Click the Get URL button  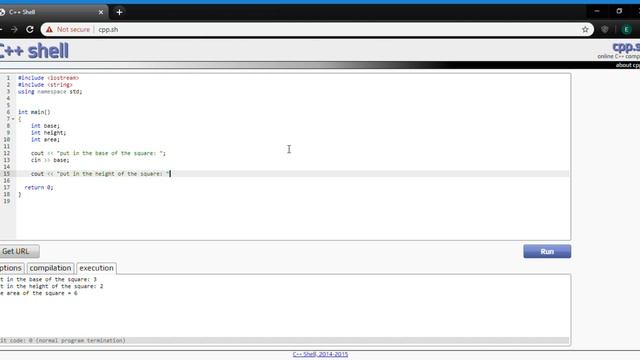19,251
